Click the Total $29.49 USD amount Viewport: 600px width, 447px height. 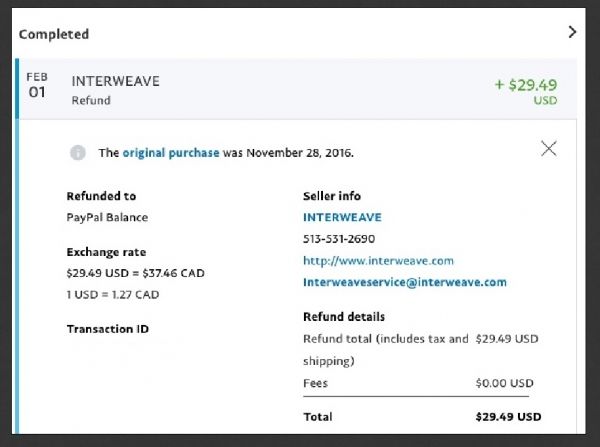pos(508,417)
